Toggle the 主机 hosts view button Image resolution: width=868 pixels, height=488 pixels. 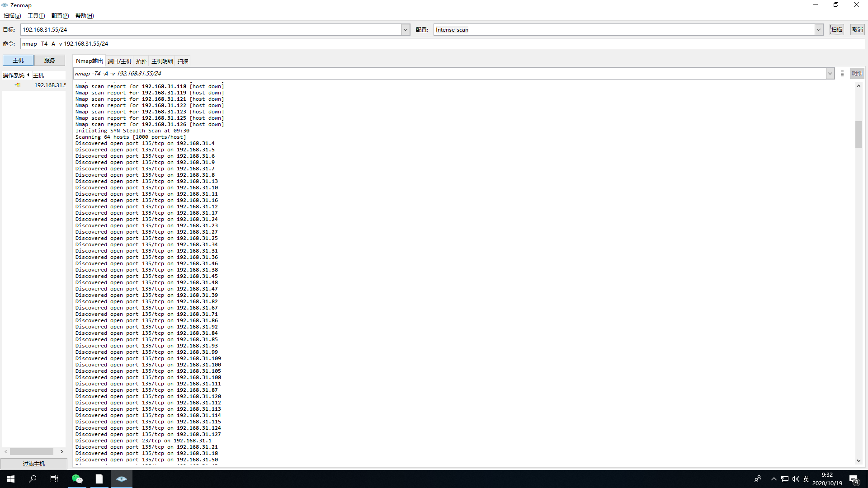(18, 61)
